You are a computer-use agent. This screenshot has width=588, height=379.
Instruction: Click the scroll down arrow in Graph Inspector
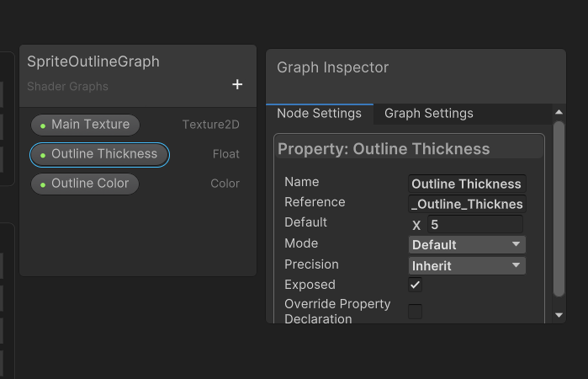coord(559,315)
